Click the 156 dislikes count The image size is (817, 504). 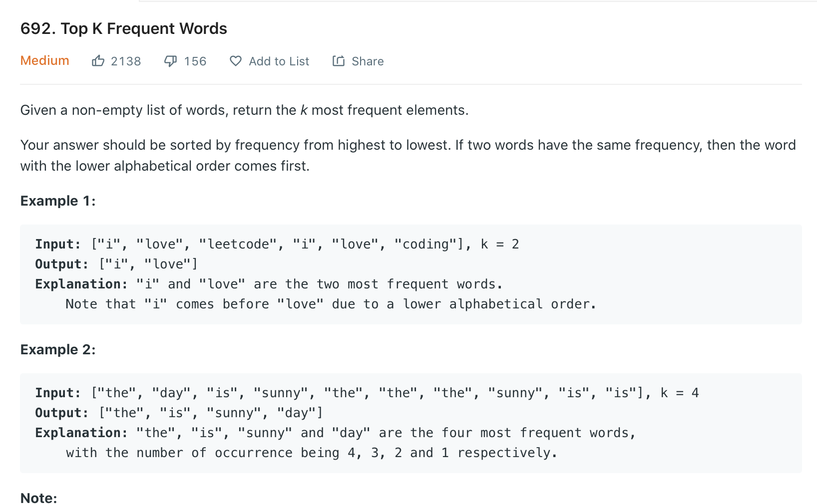click(x=195, y=61)
